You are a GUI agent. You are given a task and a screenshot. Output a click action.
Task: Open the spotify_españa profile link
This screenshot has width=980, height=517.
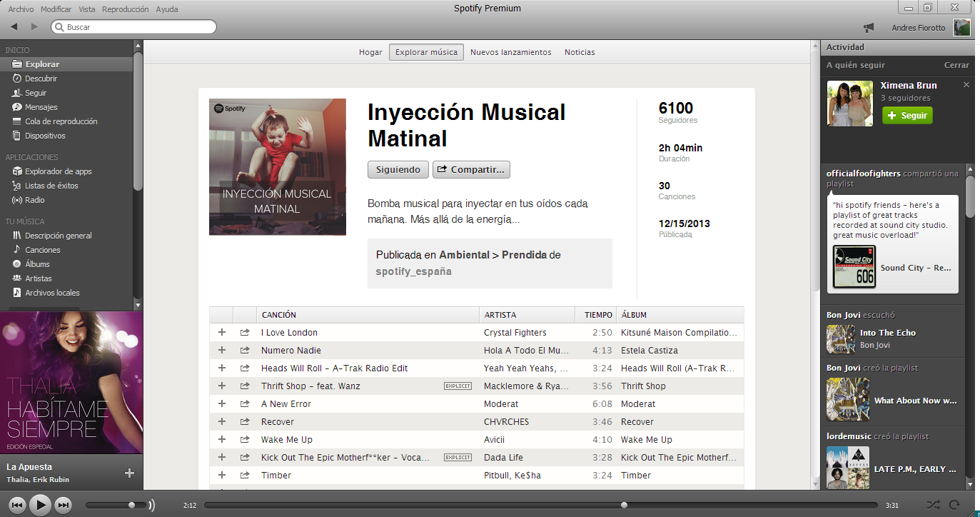(414, 272)
